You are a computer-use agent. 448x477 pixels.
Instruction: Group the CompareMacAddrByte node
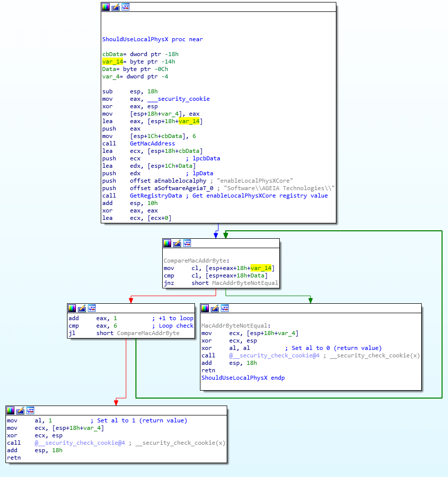click(187, 243)
